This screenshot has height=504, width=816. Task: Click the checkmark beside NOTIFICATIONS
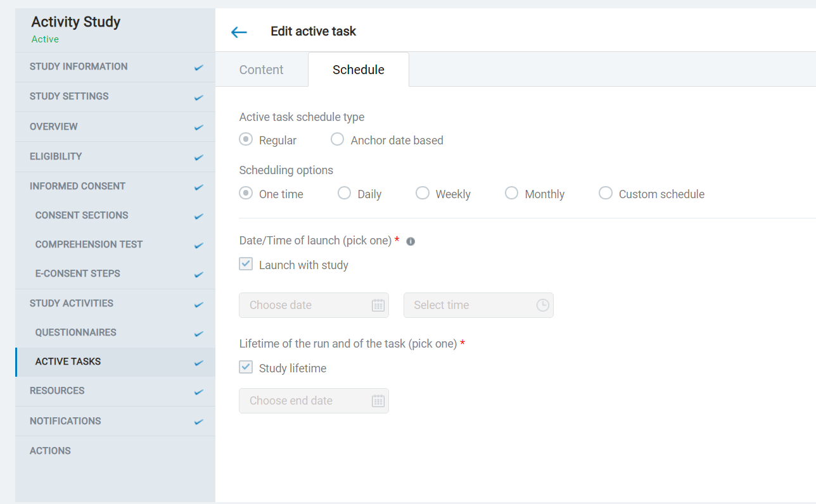198,420
